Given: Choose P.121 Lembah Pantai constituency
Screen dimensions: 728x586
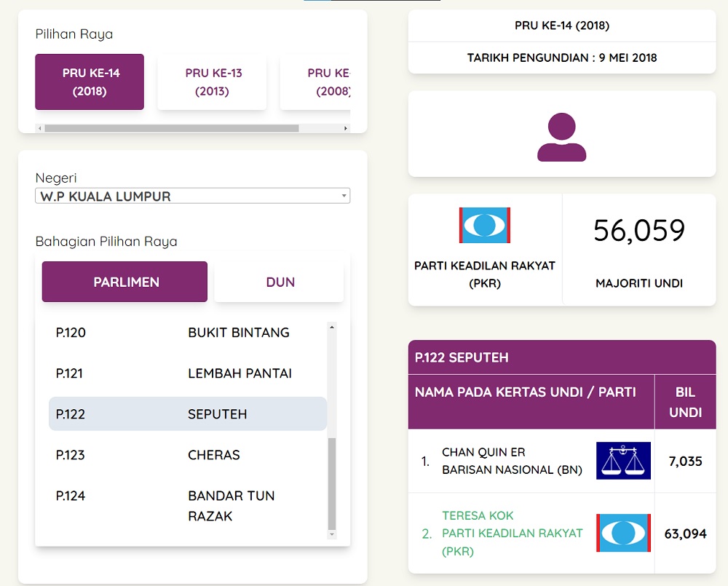Looking at the screenshot, I should (188, 373).
